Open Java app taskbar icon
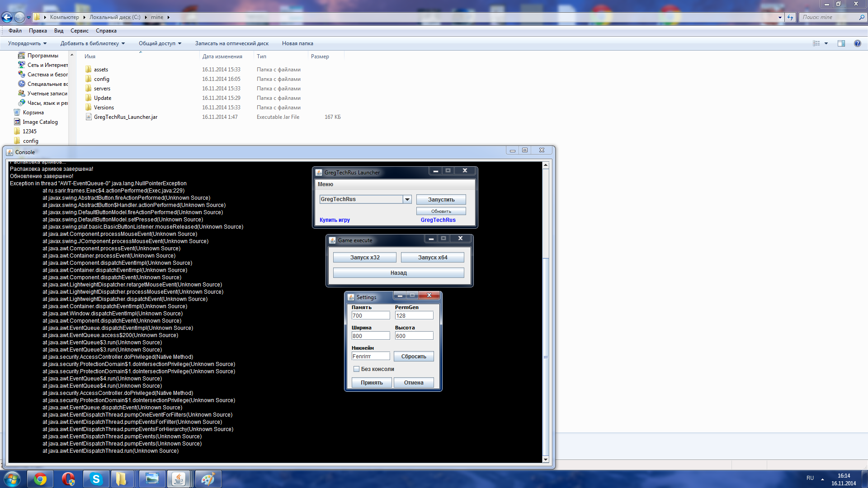 pyautogui.click(x=179, y=479)
